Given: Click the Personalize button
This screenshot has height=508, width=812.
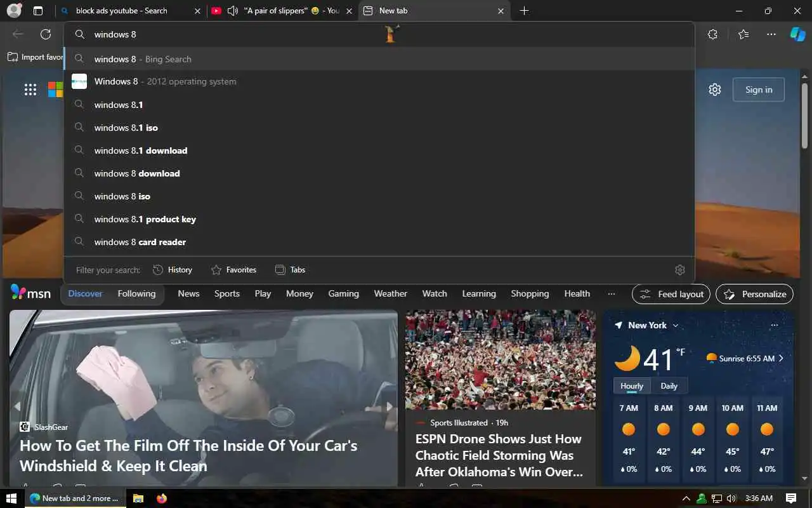Looking at the screenshot, I should 755,294.
